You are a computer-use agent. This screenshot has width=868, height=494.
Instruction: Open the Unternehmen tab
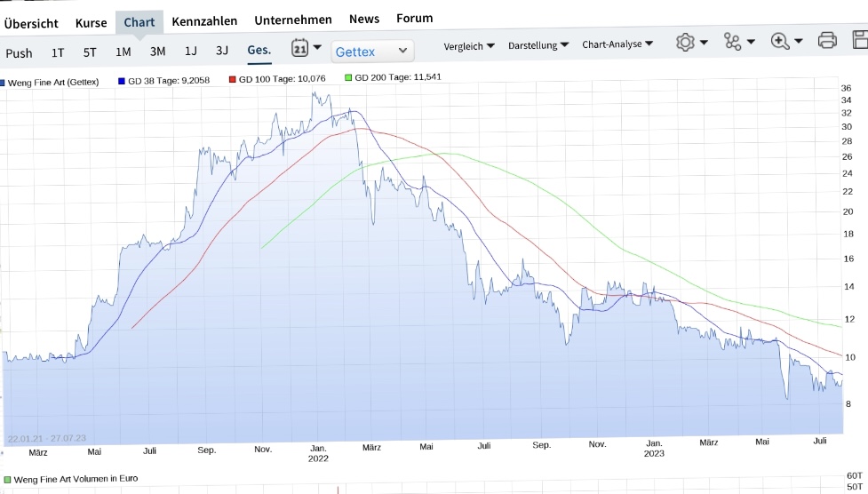pyautogui.click(x=293, y=20)
